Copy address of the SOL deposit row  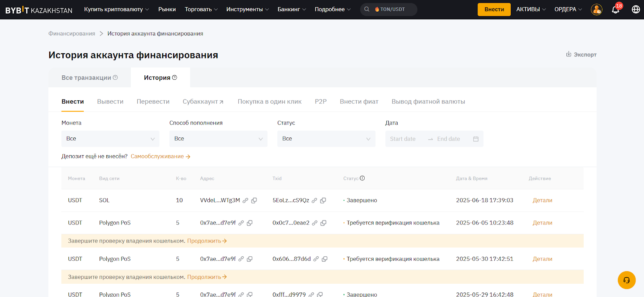254,200
